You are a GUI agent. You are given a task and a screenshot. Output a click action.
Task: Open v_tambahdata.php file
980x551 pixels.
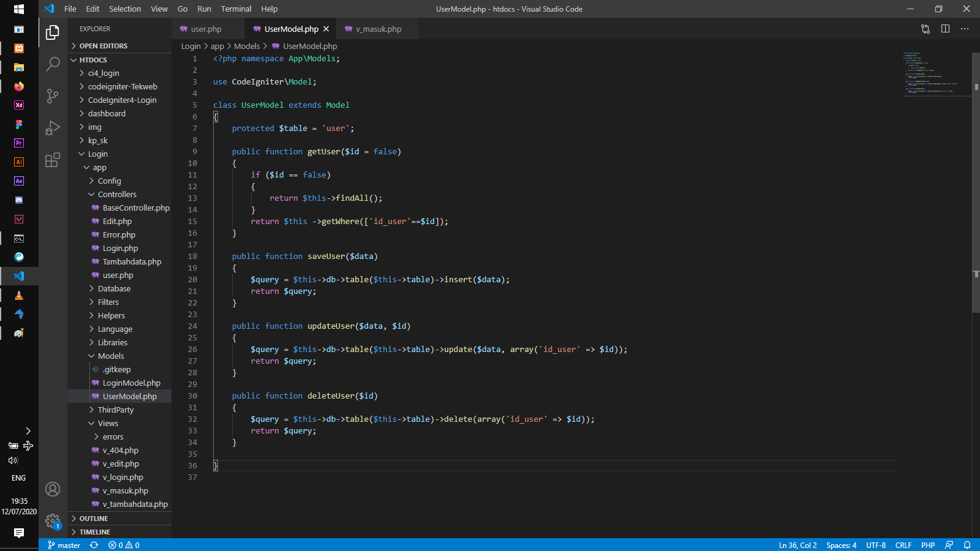[119, 504]
